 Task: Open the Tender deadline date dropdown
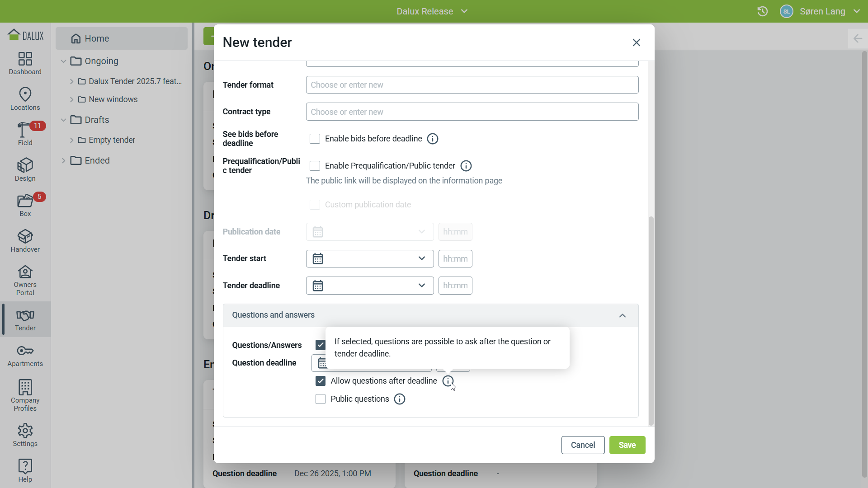(x=422, y=286)
